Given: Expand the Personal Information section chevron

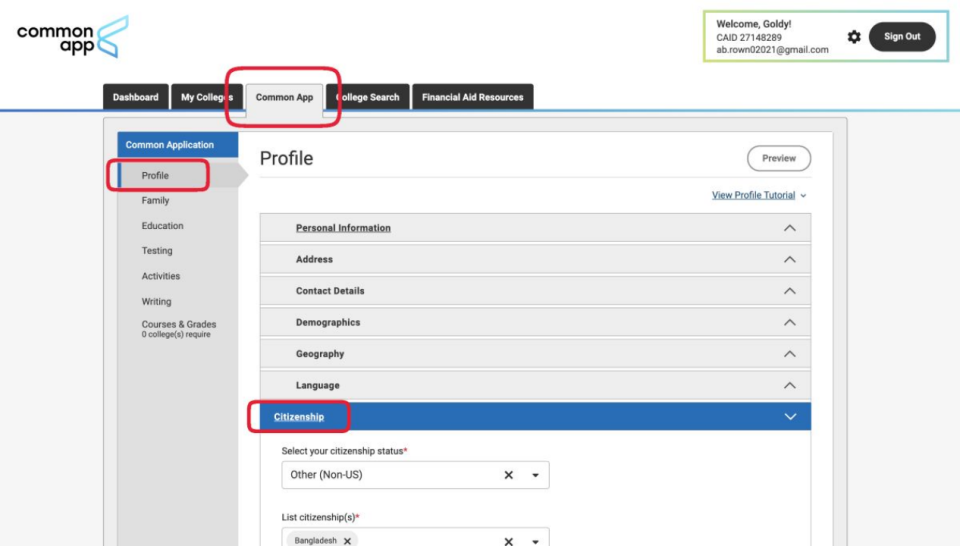Looking at the screenshot, I should (790, 228).
